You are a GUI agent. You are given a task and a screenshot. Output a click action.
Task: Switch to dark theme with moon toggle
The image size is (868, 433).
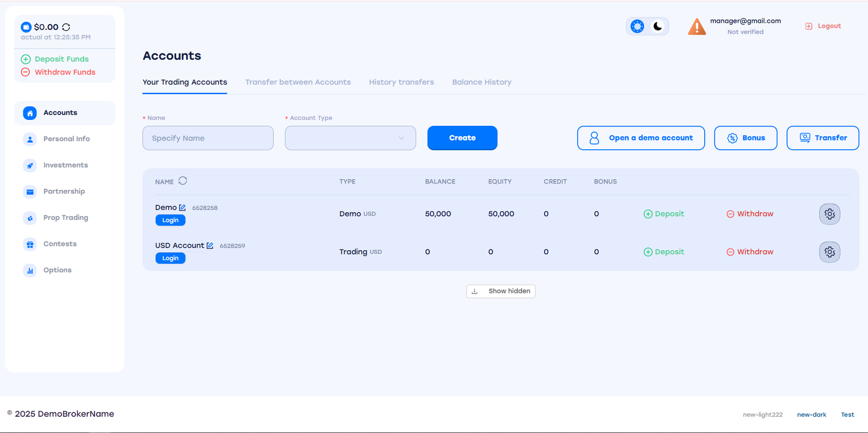coord(658,27)
